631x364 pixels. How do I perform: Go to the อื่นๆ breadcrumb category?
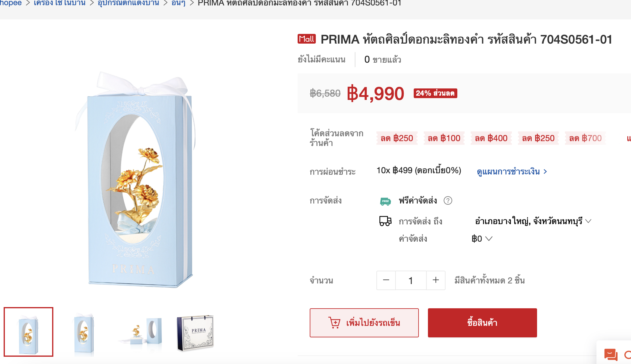pyautogui.click(x=178, y=3)
